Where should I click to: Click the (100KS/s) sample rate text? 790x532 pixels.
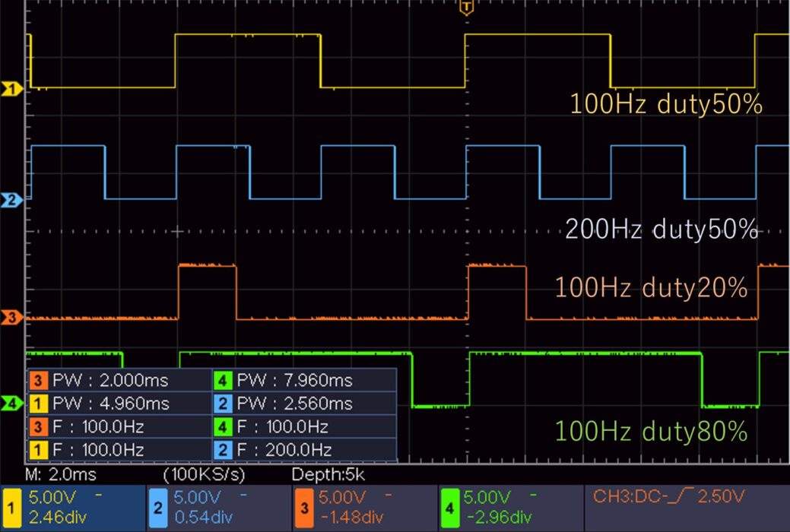point(204,474)
